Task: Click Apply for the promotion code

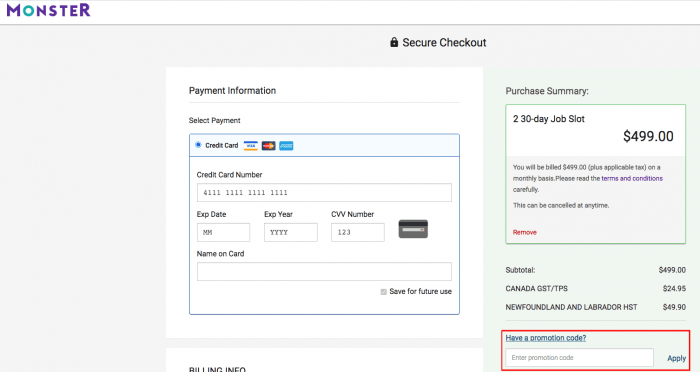Action: tap(676, 358)
